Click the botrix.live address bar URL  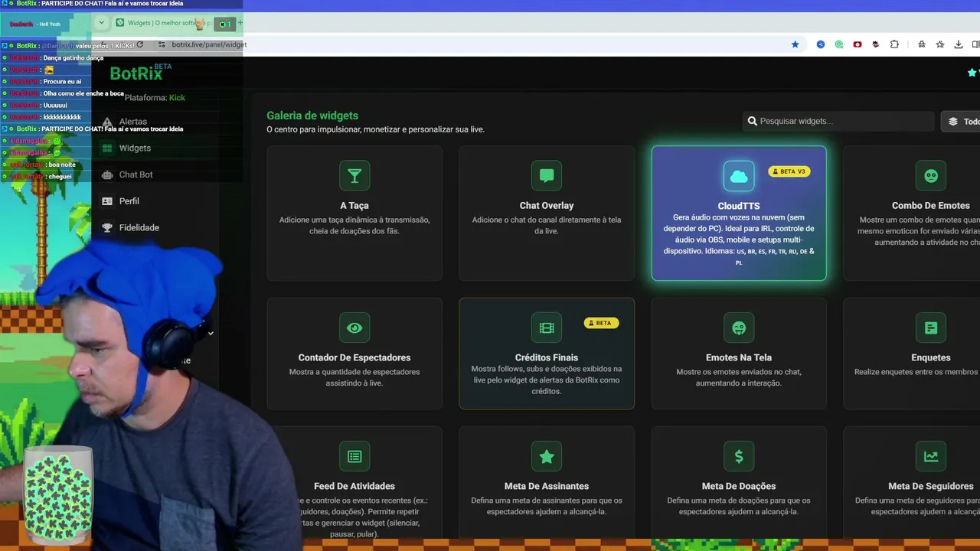click(209, 44)
